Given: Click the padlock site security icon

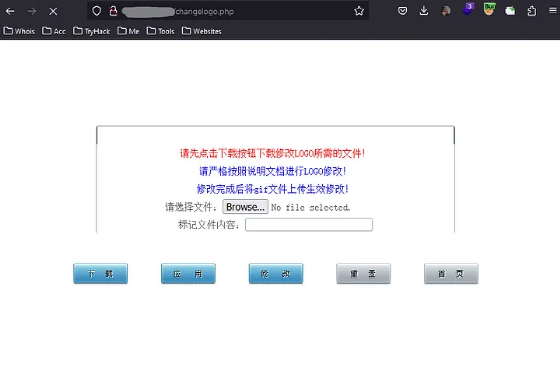Looking at the screenshot, I should [114, 11].
